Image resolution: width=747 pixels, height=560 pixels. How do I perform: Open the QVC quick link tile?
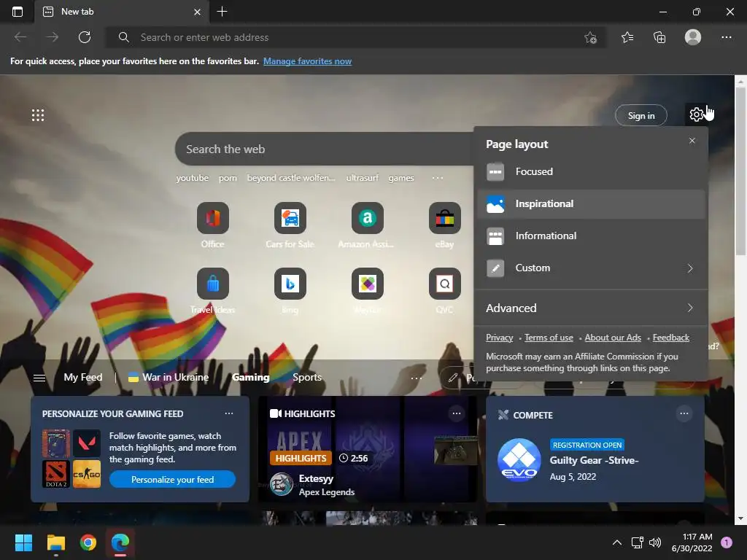444,291
